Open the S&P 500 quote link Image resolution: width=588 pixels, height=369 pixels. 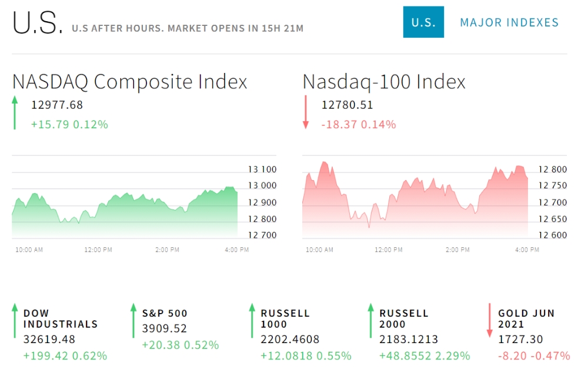click(165, 313)
